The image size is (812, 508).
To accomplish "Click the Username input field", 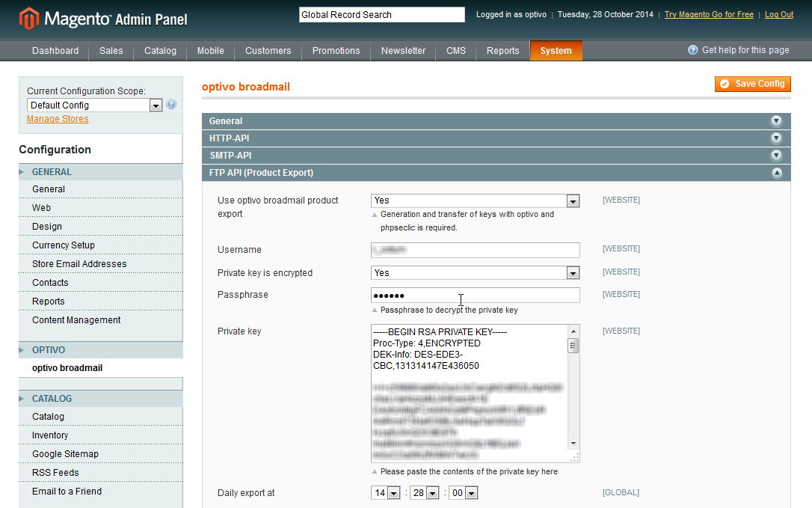I will (x=476, y=250).
